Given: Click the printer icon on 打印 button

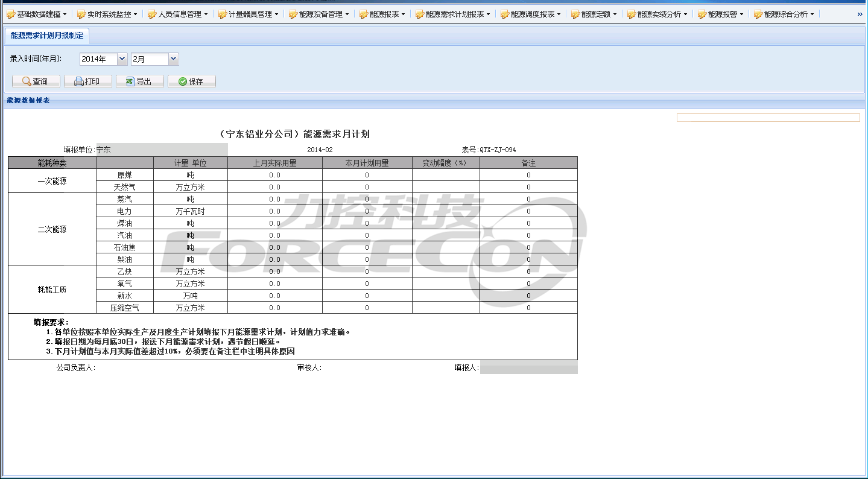Looking at the screenshot, I should tap(78, 81).
